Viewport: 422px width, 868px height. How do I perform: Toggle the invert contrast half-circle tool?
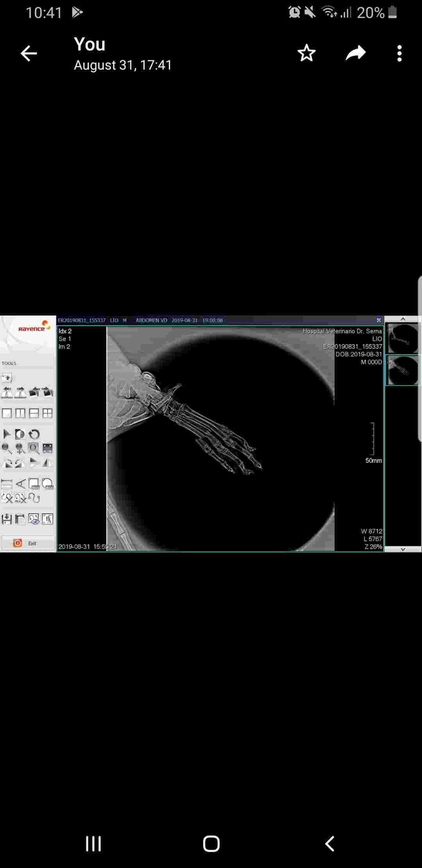click(20, 434)
